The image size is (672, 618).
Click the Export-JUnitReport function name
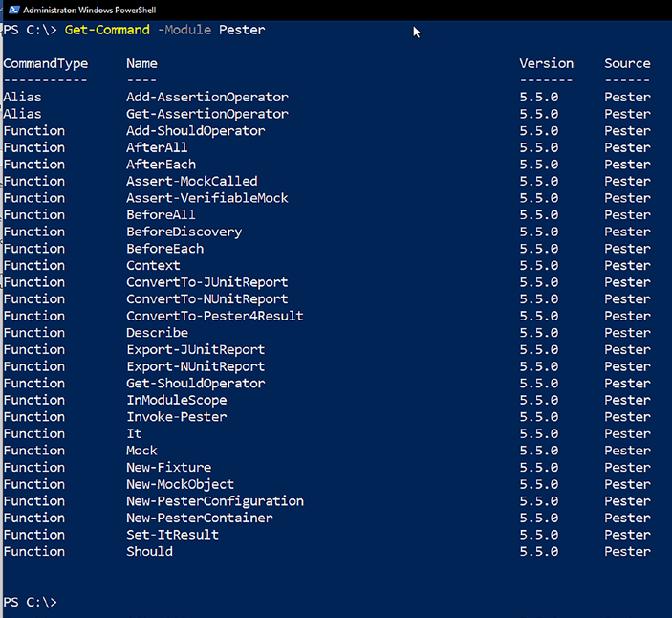(x=195, y=349)
